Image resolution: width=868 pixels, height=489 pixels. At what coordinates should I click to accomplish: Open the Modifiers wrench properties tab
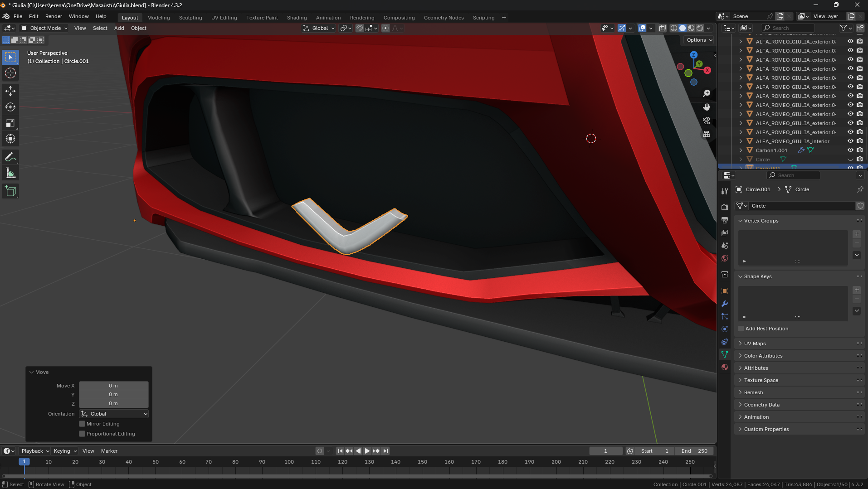pos(725,304)
